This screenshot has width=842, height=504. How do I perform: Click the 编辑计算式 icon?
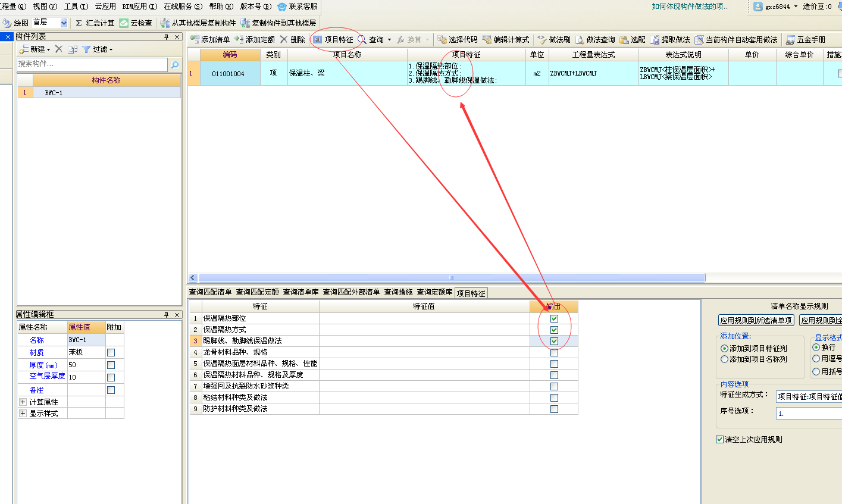pos(487,40)
